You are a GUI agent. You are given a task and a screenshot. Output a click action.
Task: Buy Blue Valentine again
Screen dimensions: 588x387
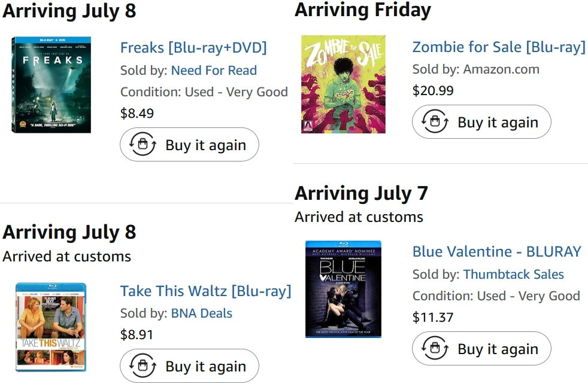click(481, 348)
